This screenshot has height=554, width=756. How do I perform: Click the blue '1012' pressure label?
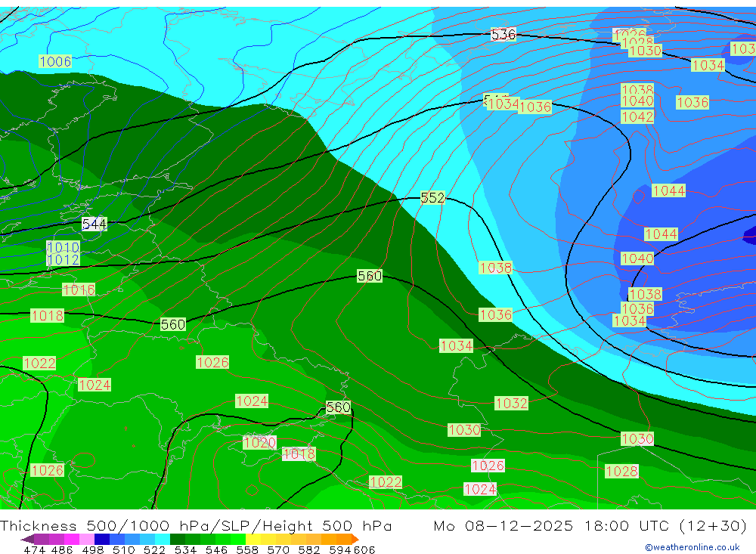[64, 260]
